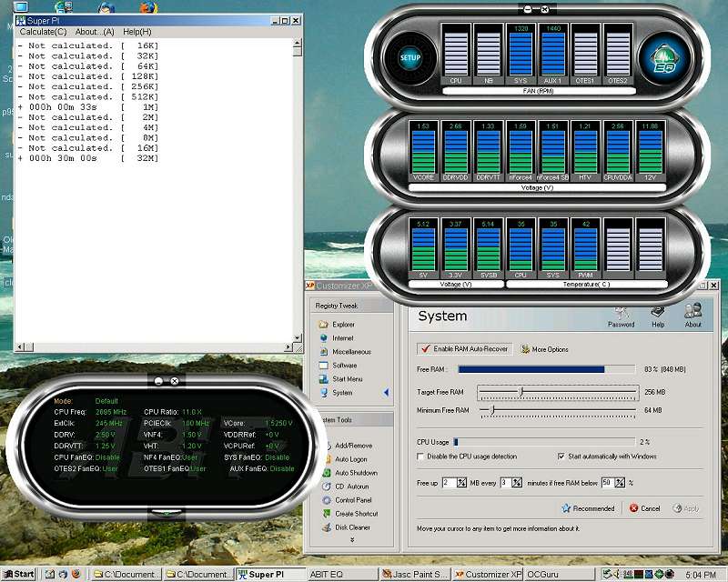The image size is (728, 582).
Task: Switch to OCGuru in the taskbar
Action: [560, 574]
